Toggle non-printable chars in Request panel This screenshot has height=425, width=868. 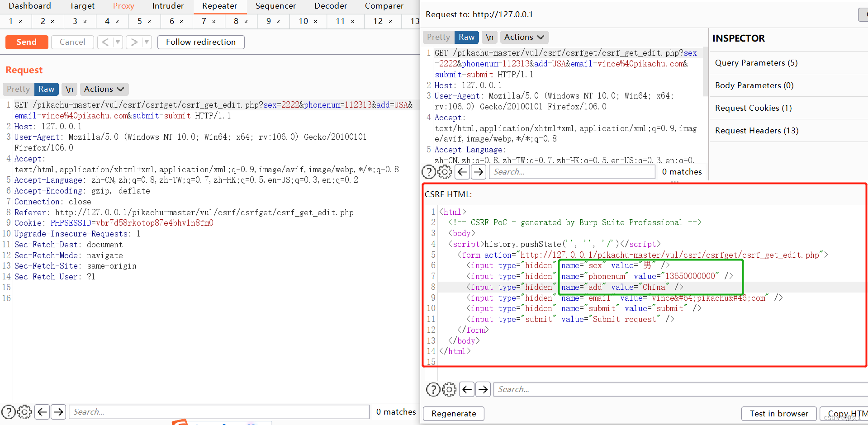[69, 89]
